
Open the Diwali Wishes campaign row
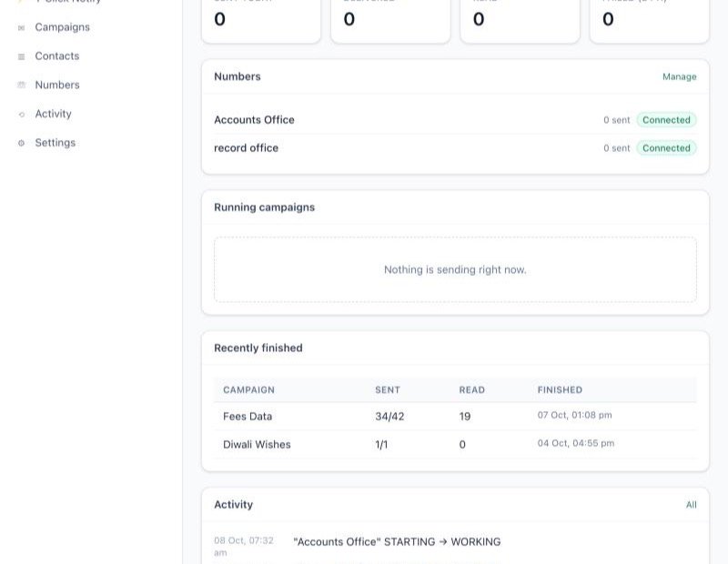pyautogui.click(x=455, y=445)
